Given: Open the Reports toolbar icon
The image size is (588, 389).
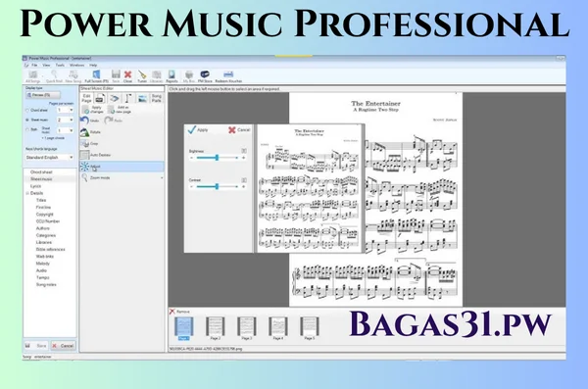Looking at the screenshot, I should (x=171, y=76).
